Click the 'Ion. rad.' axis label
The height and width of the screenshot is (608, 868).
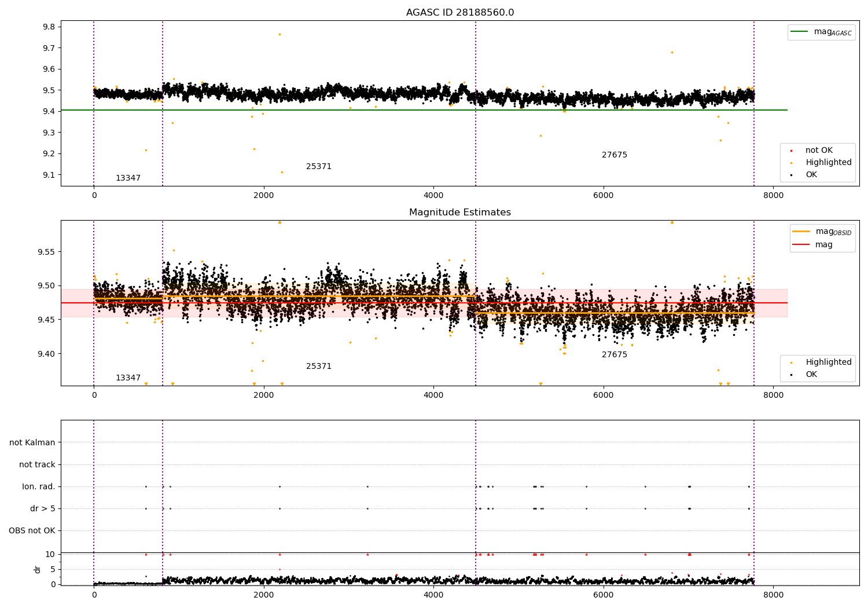39,487
